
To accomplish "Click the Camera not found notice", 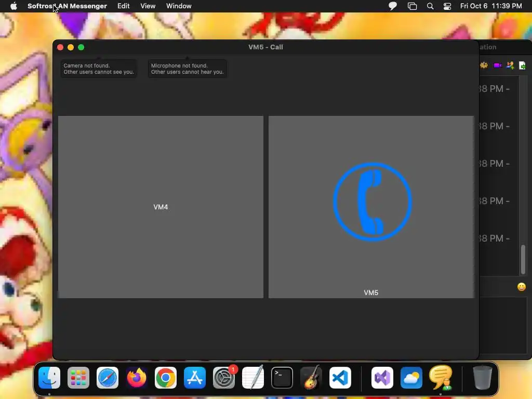I will [99, 69].
